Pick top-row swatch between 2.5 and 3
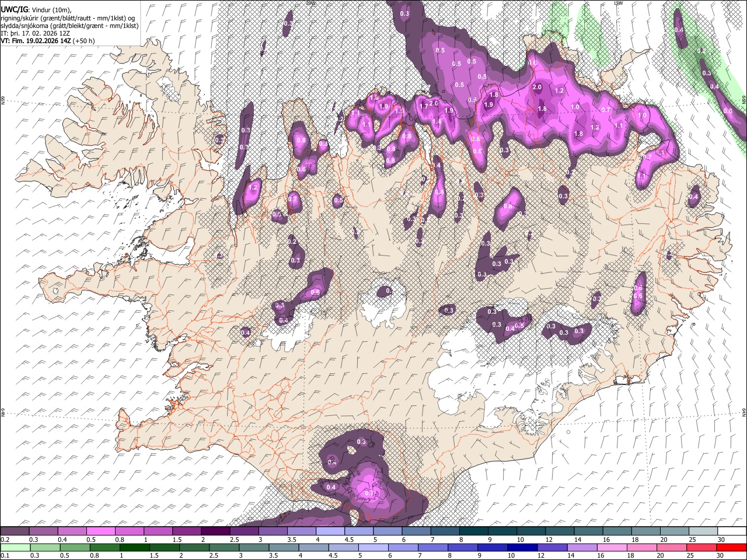747x560 pixels. coord(244,531)
